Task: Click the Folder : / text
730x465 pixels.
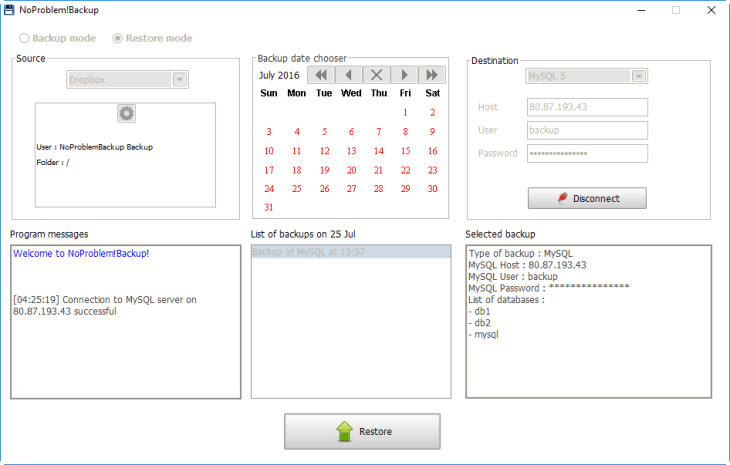Action: coord(53,162)
